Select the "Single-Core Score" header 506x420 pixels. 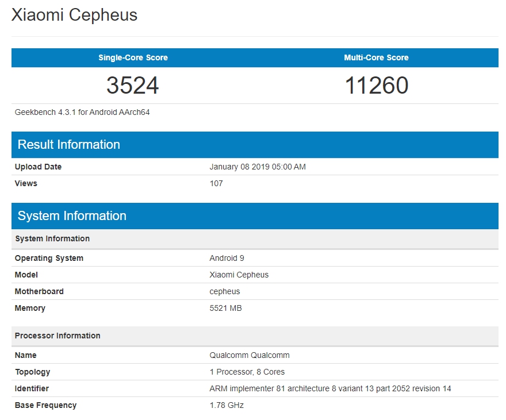pos(133,57)
